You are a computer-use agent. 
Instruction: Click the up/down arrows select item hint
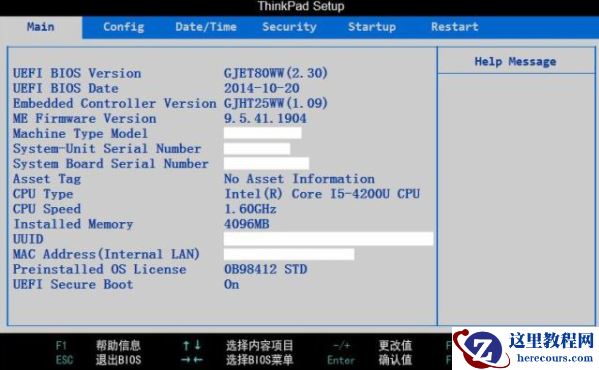coord(238,346)
